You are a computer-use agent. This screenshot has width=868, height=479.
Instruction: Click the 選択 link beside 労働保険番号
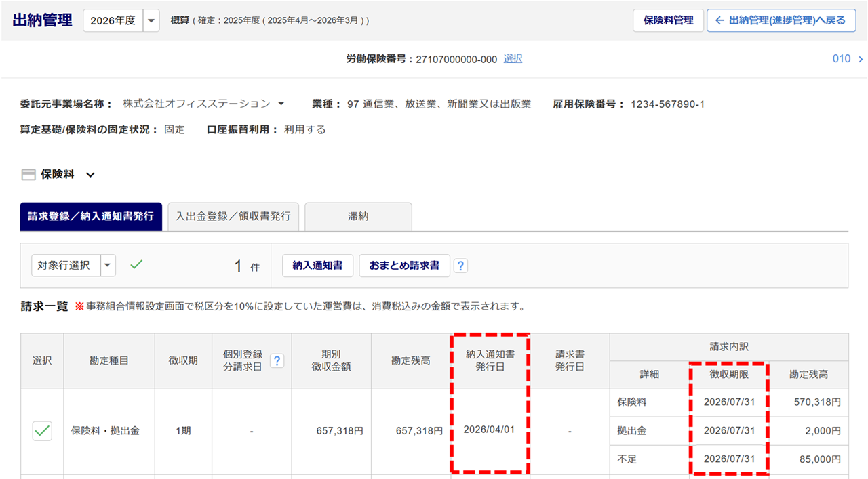click(513, 59)
